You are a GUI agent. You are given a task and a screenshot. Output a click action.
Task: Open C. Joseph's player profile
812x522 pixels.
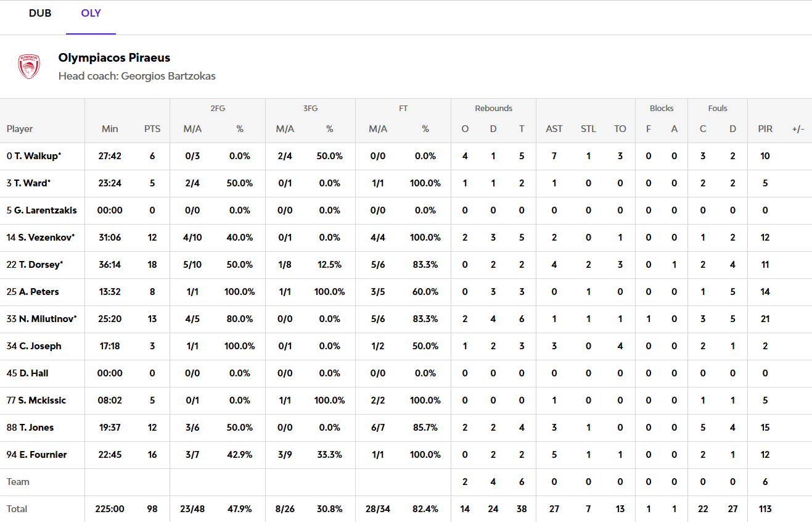(x=40, y=346)
